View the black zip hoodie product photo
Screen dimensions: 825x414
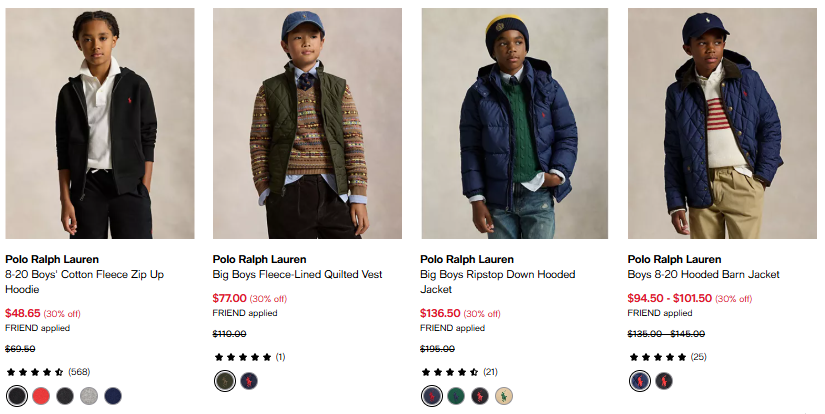100,123
